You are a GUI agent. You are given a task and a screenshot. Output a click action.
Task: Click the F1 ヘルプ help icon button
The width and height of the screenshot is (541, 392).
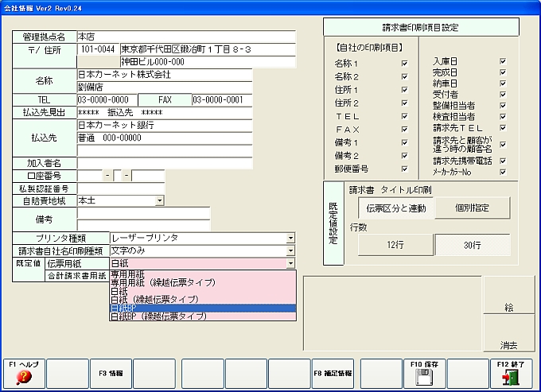23,372
